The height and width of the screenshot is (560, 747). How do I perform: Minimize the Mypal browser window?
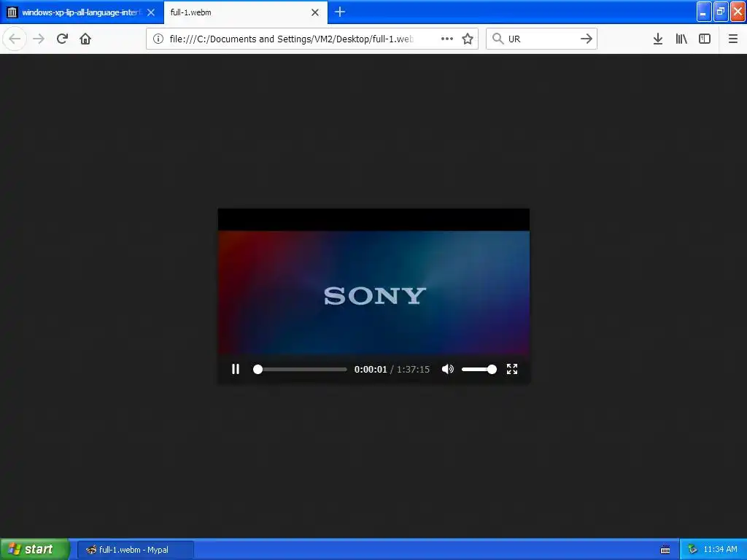[x=704, y=12]
